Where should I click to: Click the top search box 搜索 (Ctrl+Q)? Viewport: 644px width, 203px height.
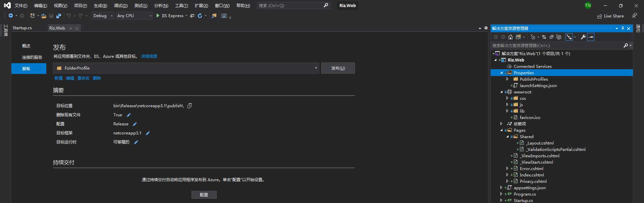293,6
